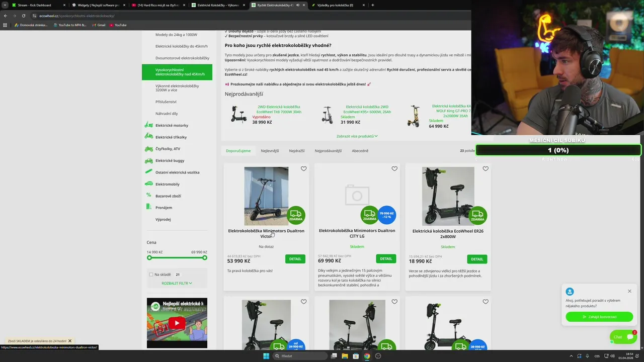Play the Nejlepší elektrické YouTube video
Image resolution: width=644 pixels, height=362 pixels.
coord(177,323)
